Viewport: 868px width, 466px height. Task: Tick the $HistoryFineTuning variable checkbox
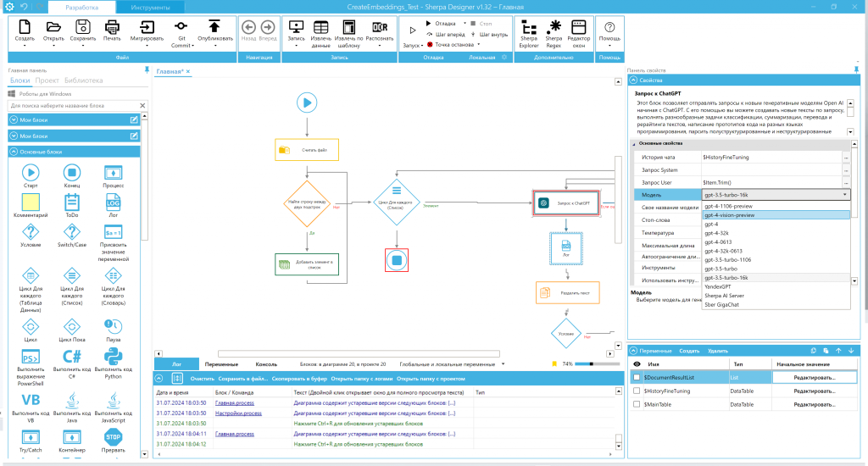pos(637,391)
